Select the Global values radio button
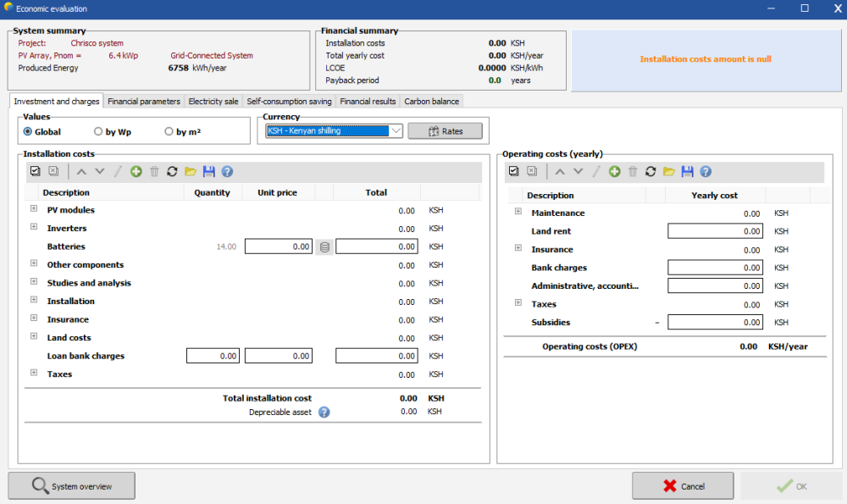Viewport: 847px width, 504px height. [29, 131]
